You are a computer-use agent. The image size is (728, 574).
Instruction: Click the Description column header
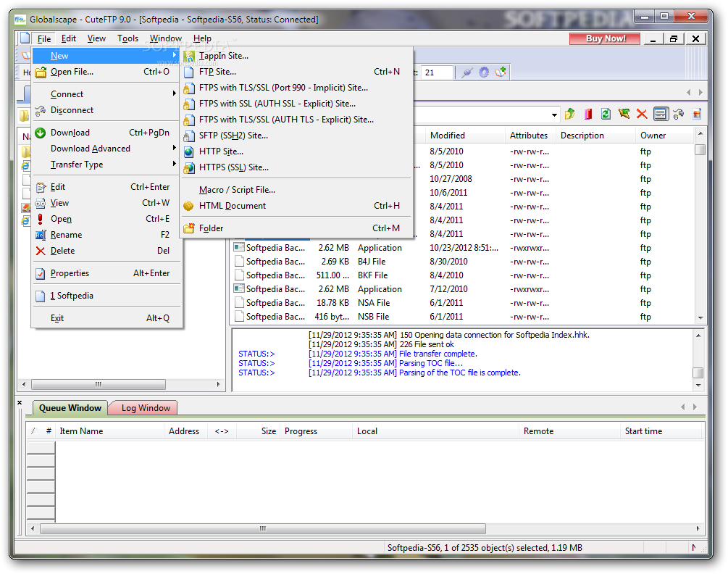(x=595, y=135)
